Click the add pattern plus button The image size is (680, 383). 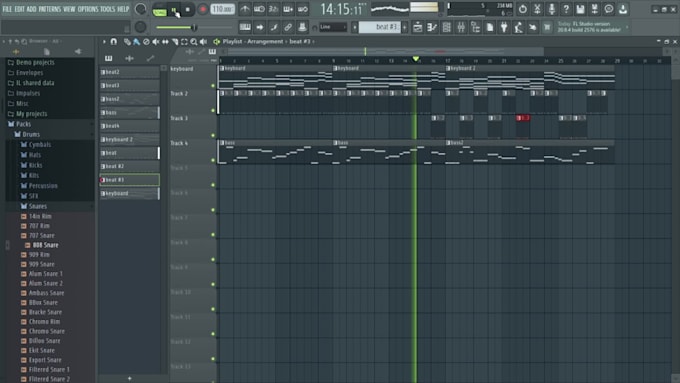405,27
